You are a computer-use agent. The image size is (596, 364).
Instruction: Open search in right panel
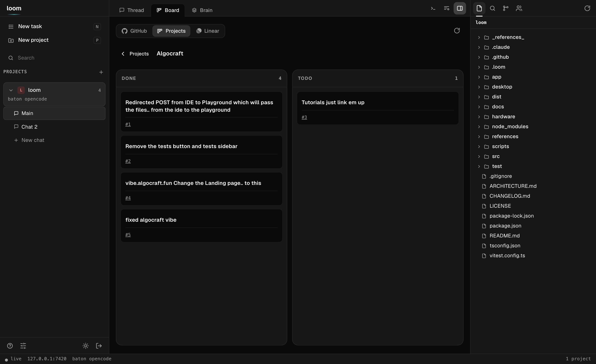(493, 8)
